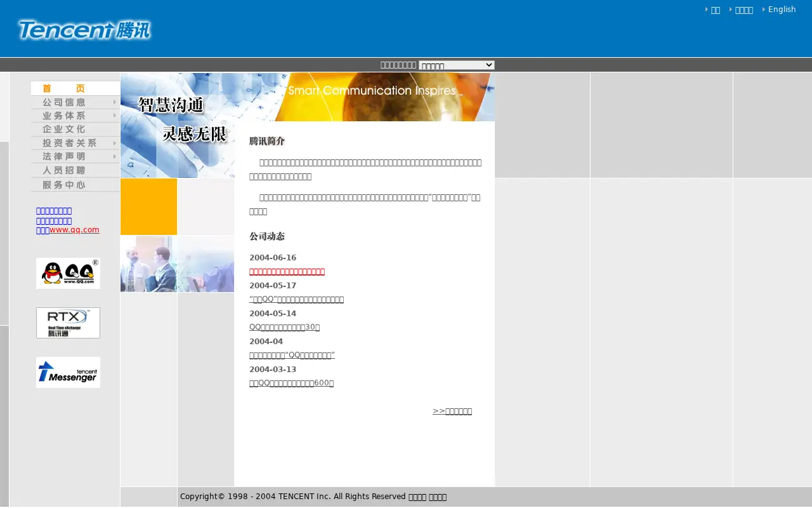Image resolution: width=812 pixels, height=508 pixels.
Task: Open the QQ penguin logo link
Action: coord(68,273)
